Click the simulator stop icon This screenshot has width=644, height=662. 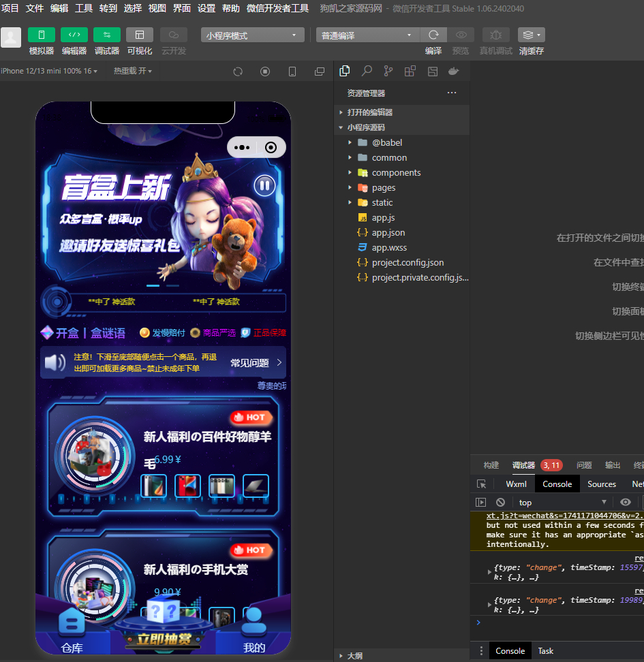(265, 72)
